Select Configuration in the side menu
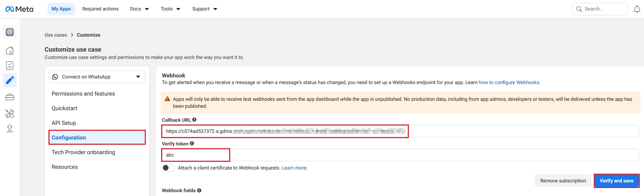 pyautogui.click(x=97, y=137)
